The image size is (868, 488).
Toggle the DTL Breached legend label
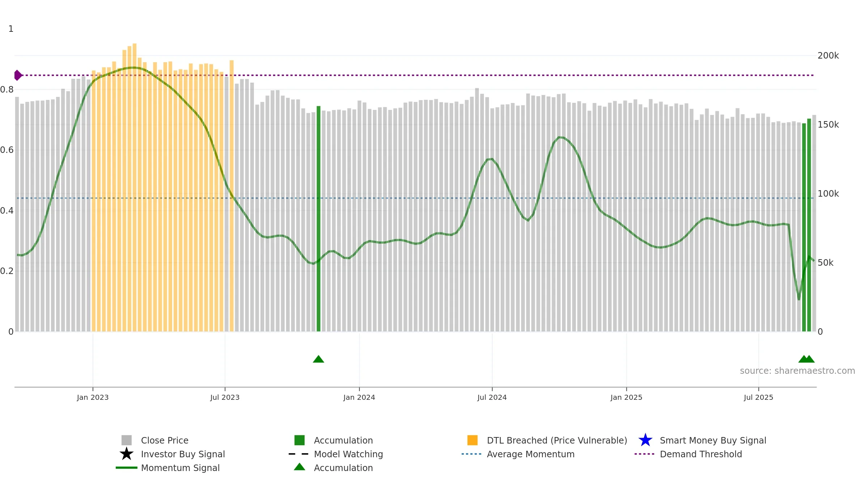557,440
